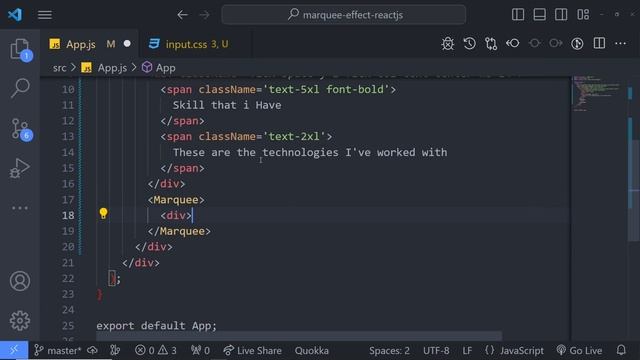Split the editor to the right
Image resolution: width=640 pixels, height=360 pixels.
click(599, 43)
